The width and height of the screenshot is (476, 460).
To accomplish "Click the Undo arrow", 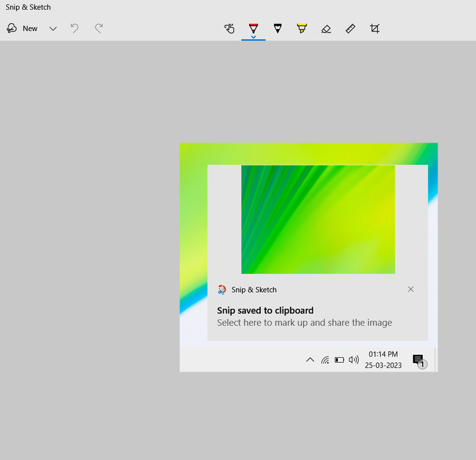I will (x=74, y=29).
